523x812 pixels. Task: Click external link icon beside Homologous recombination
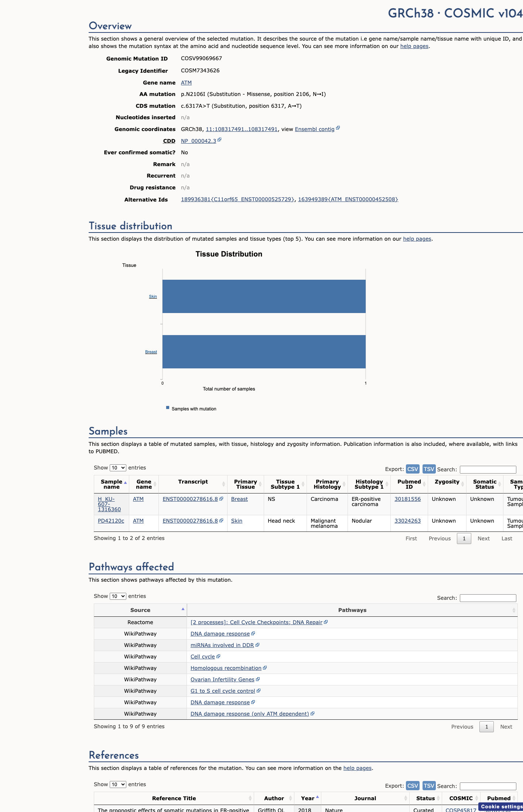[x=265, y=668]
